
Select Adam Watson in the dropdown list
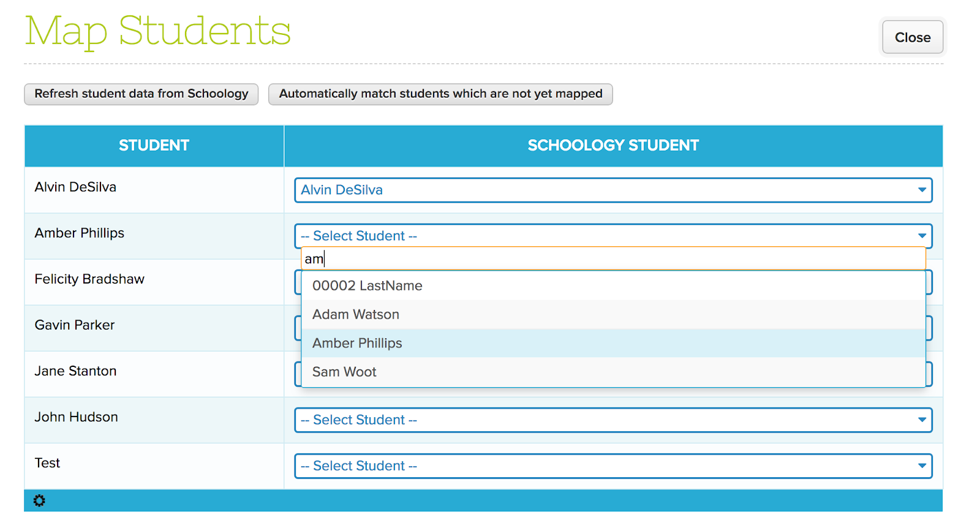pos(613,314)
